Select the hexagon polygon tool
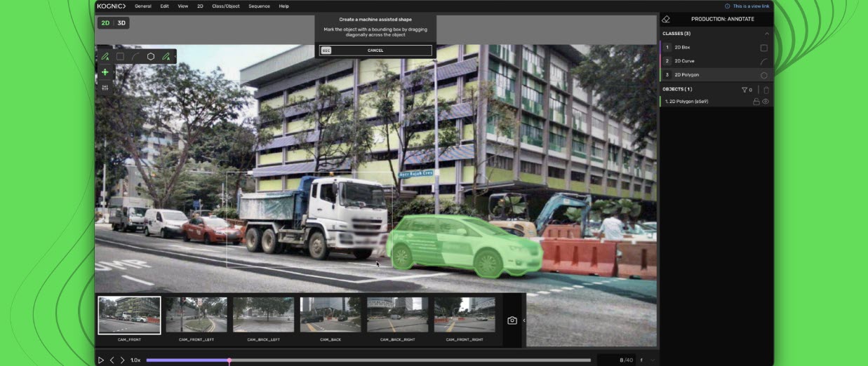Image resolution: width=868 pixels, height=366 pixels. (x=150, y=57)
